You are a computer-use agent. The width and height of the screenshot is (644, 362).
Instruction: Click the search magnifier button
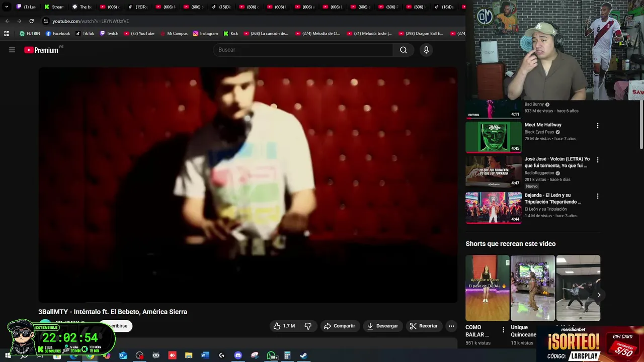coord(404,50)
